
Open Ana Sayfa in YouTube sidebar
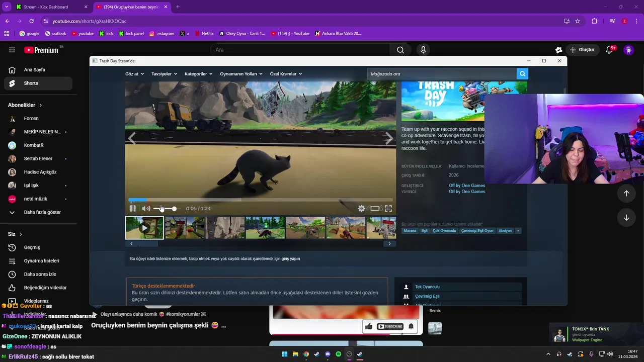point(38,70)
